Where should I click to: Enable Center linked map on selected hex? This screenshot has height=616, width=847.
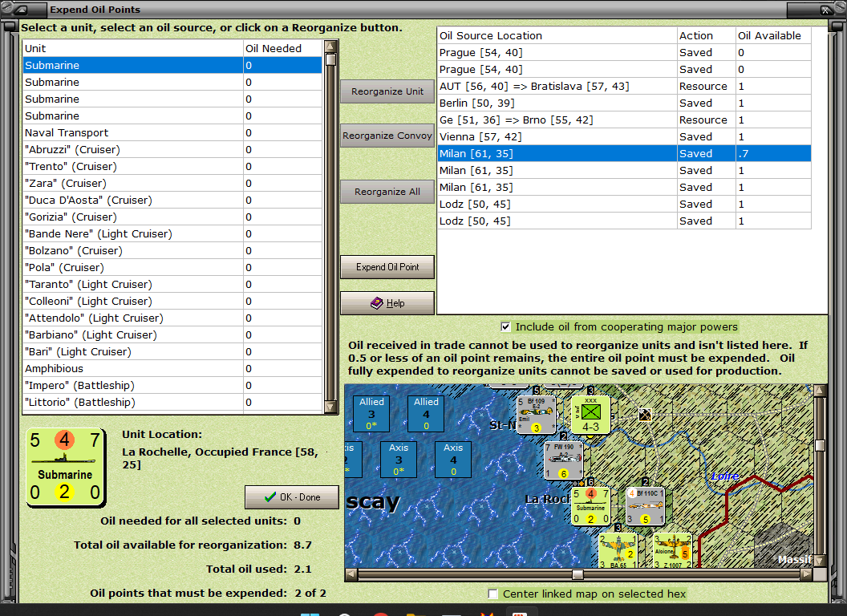pyautogui.click(x=492, y=594)
